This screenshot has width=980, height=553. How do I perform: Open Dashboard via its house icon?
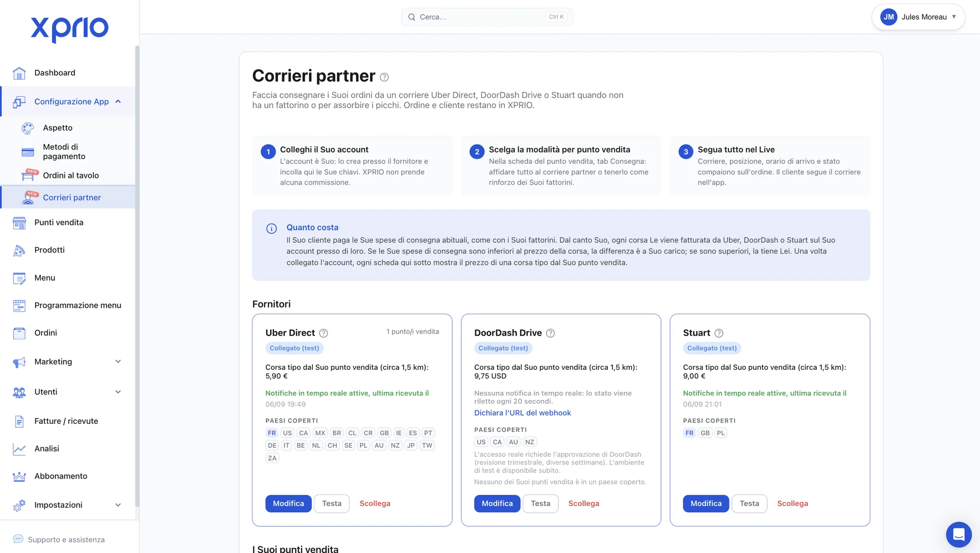[x=19, y=73]
